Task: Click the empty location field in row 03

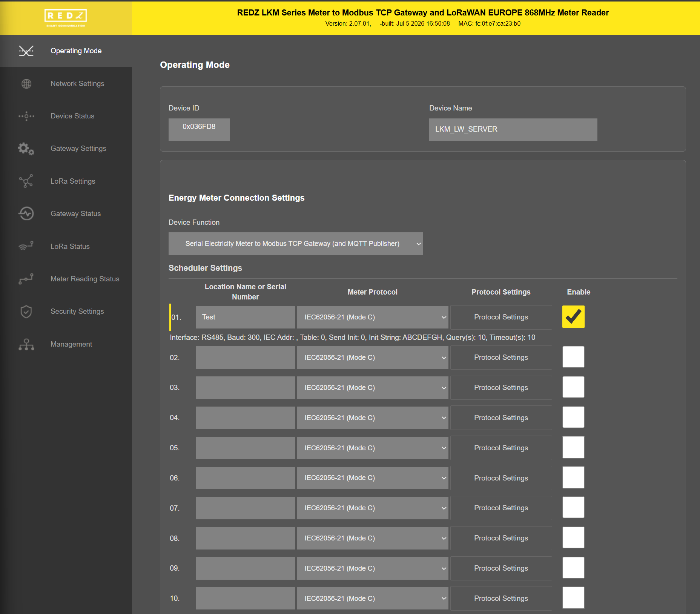Action: click(246, 388)
